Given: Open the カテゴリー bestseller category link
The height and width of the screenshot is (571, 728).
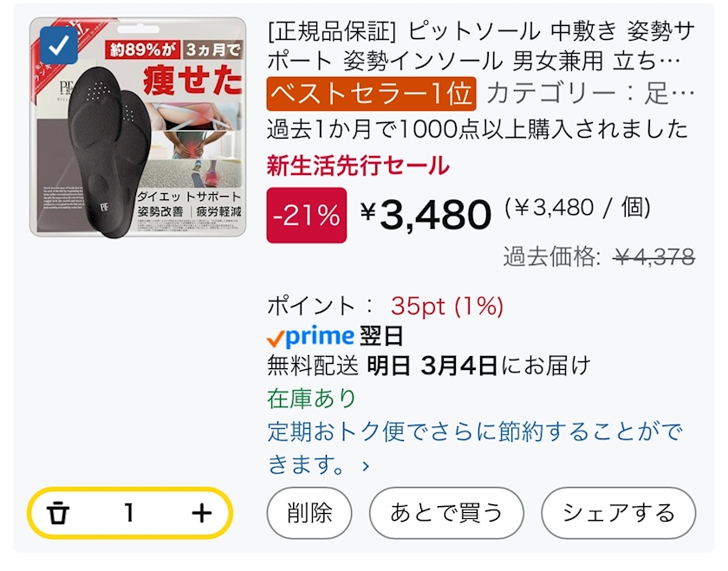Looking at the screenshot, I should 591,94.
